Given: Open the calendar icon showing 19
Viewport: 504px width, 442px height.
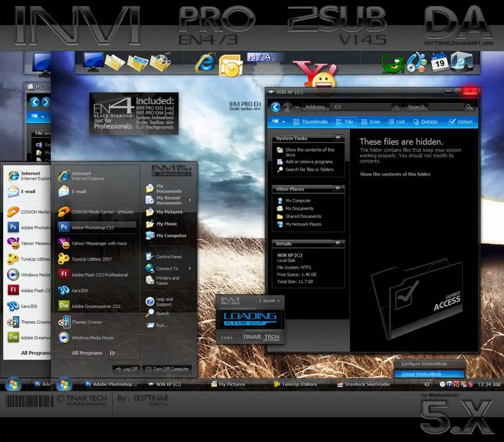Looking at the screenshot, I should point(439,63).
